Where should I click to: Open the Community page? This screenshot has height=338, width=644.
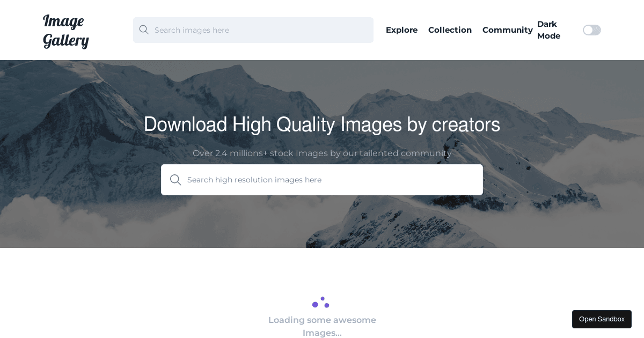click(507, 30)
